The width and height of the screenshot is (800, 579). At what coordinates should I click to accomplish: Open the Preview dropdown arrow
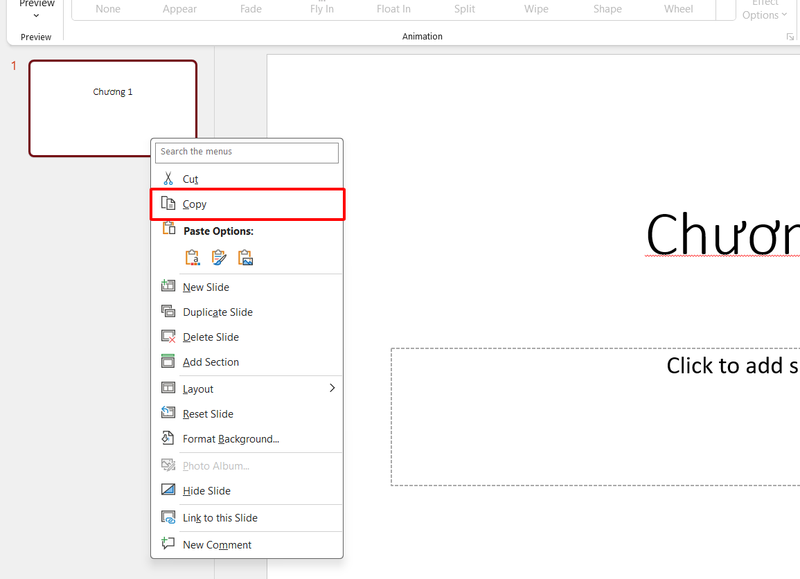(36, 16)
